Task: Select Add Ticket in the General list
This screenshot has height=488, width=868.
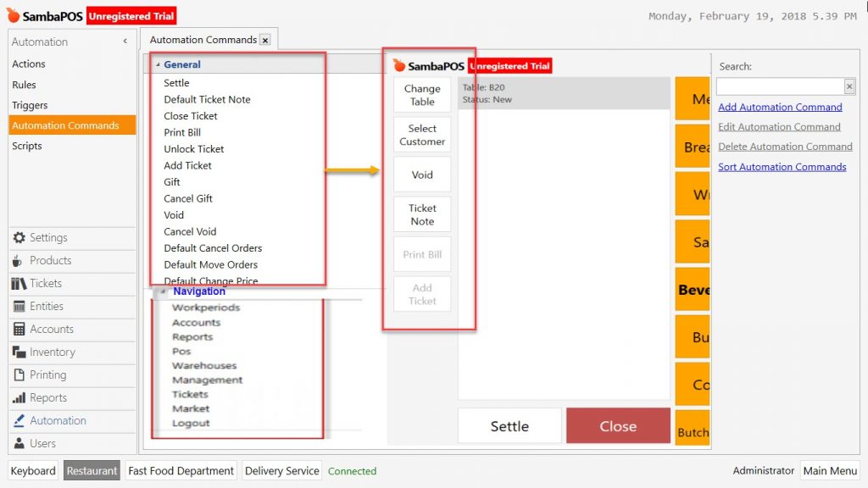Action: (x=187, y=165)
